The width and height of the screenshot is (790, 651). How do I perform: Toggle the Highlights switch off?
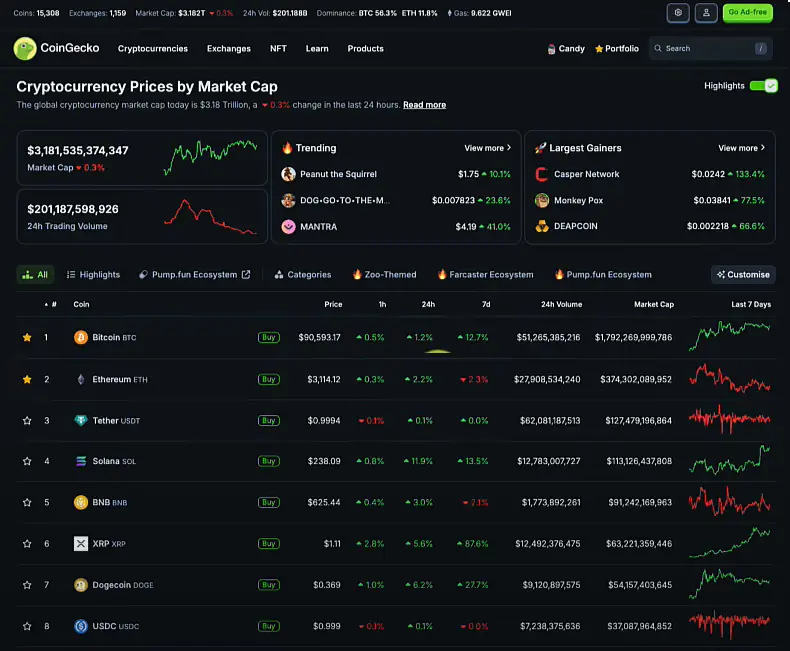point(763,86)
